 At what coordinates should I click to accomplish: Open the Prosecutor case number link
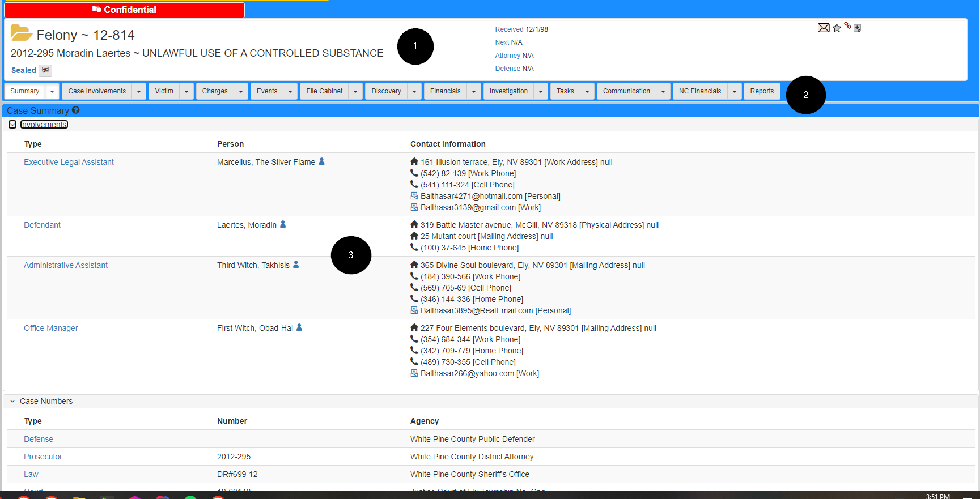43,457
